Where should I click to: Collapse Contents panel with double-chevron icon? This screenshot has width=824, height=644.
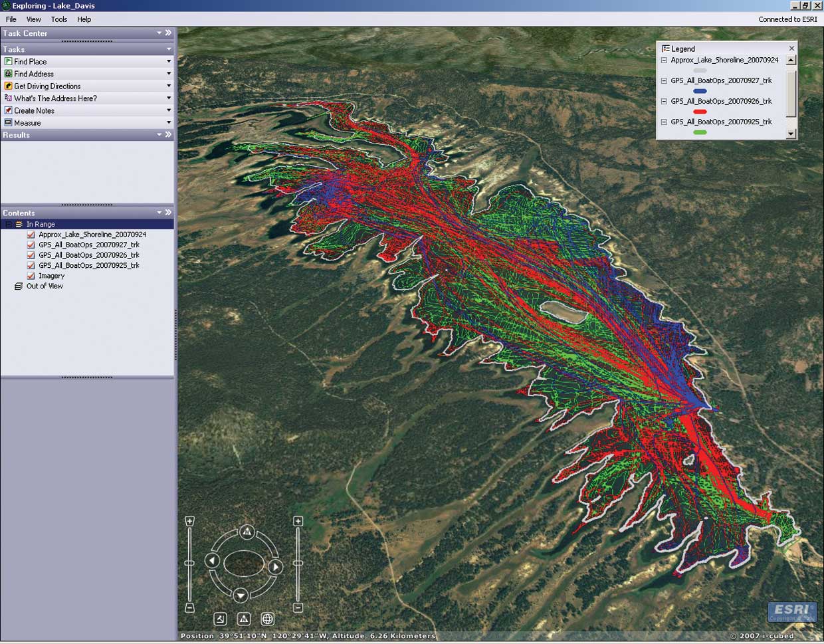click(x=168, y=213)
